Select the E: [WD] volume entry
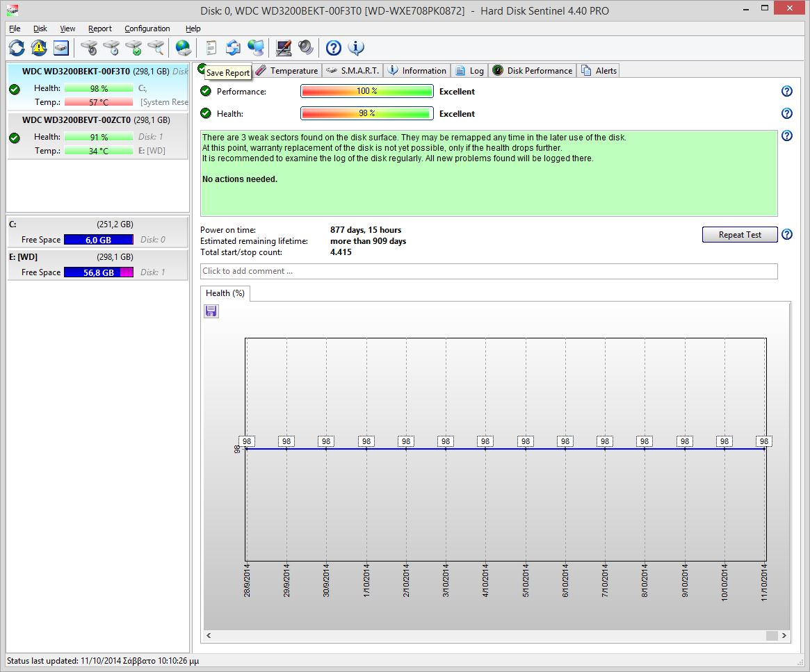This screenshot has height=672, width=810. coord(98,265)
